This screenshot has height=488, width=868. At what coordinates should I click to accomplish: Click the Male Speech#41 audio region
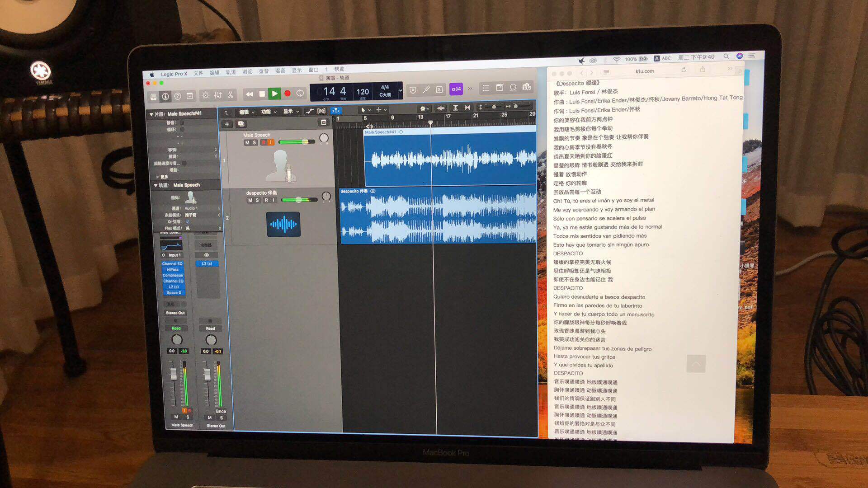pyautogui.click(x=450, y=158)
